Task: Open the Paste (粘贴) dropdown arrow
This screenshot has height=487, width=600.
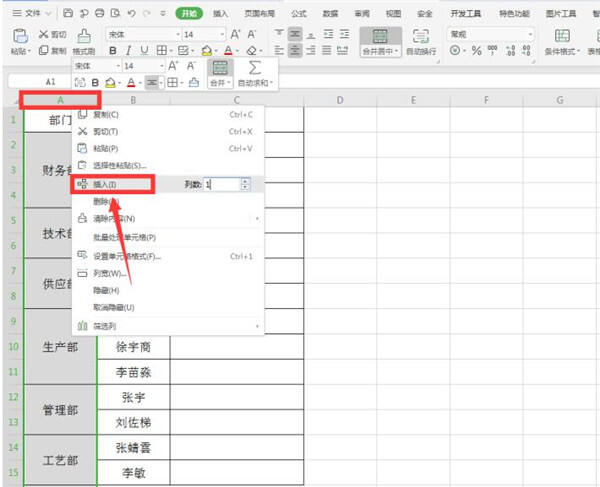Action: point(29,51)
